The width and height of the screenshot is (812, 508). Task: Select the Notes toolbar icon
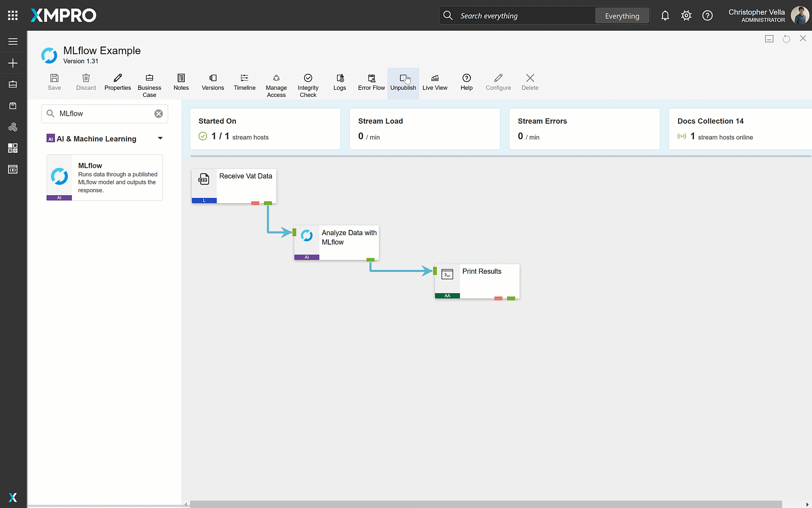coord(181,83)
